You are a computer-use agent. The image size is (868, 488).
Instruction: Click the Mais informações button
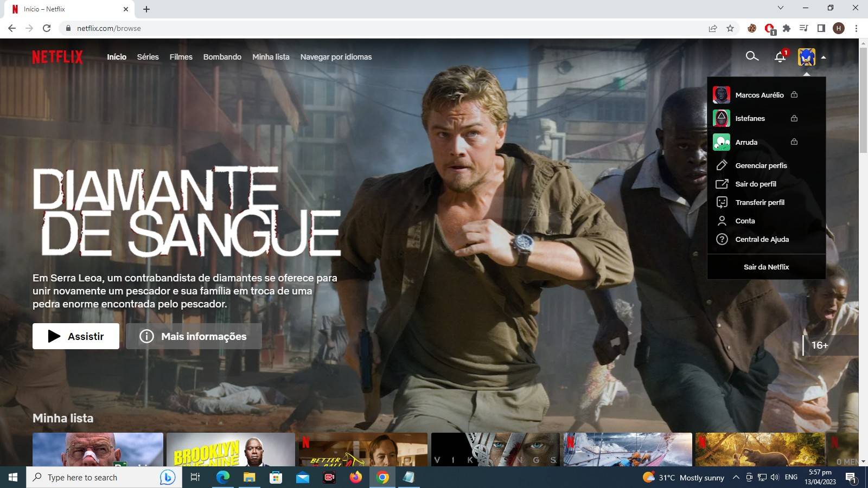tap(194, 336)
